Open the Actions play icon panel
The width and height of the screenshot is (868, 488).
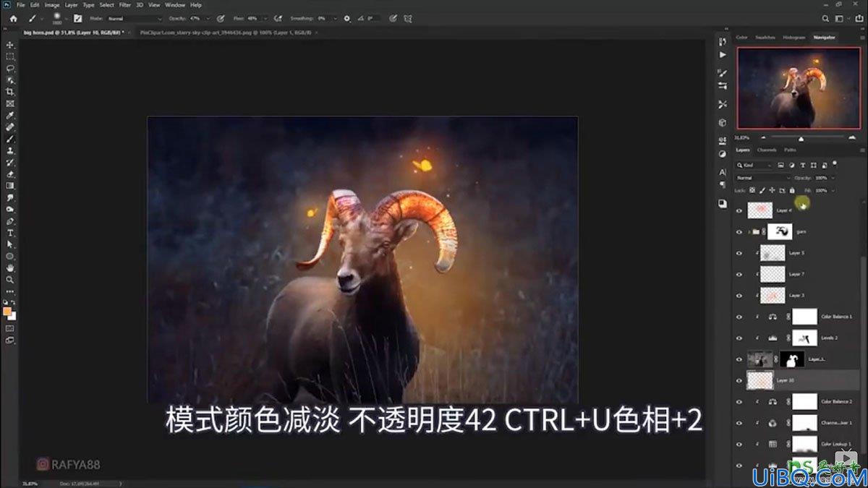point(723,54)
